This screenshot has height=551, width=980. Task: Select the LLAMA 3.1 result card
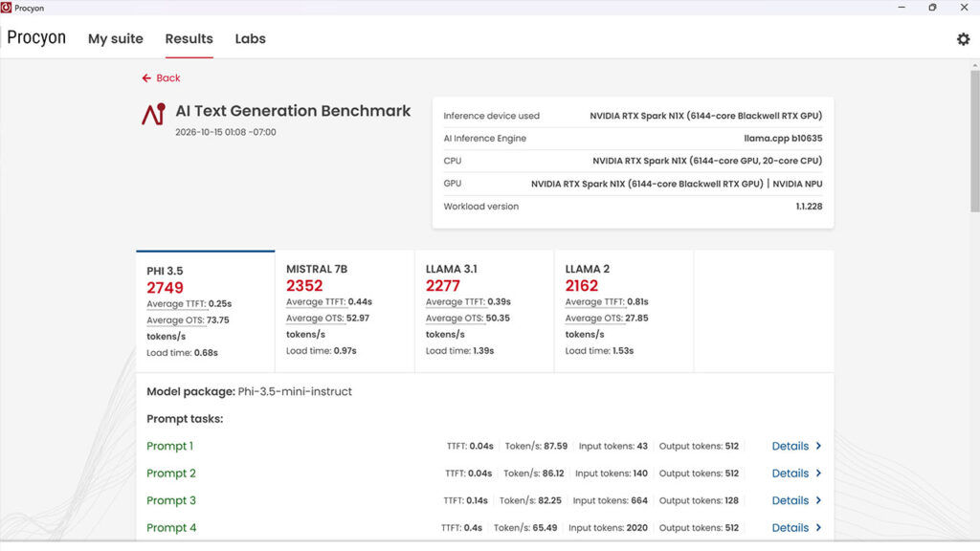click(x=484, y=312)
